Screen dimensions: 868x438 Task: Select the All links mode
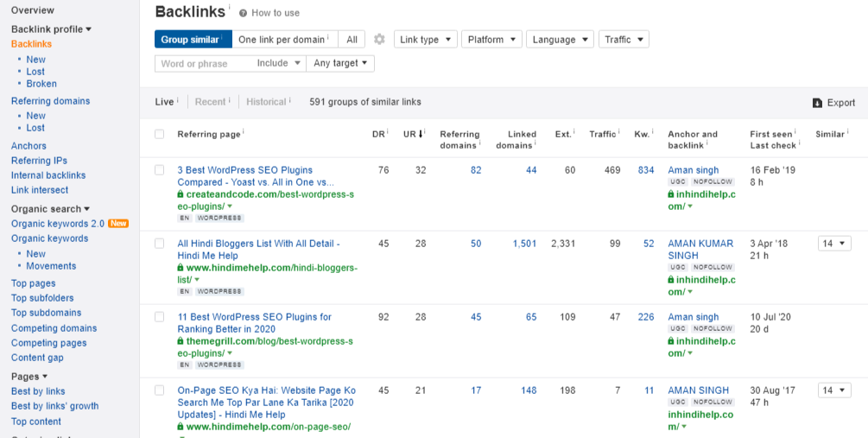tap(352, 40)
